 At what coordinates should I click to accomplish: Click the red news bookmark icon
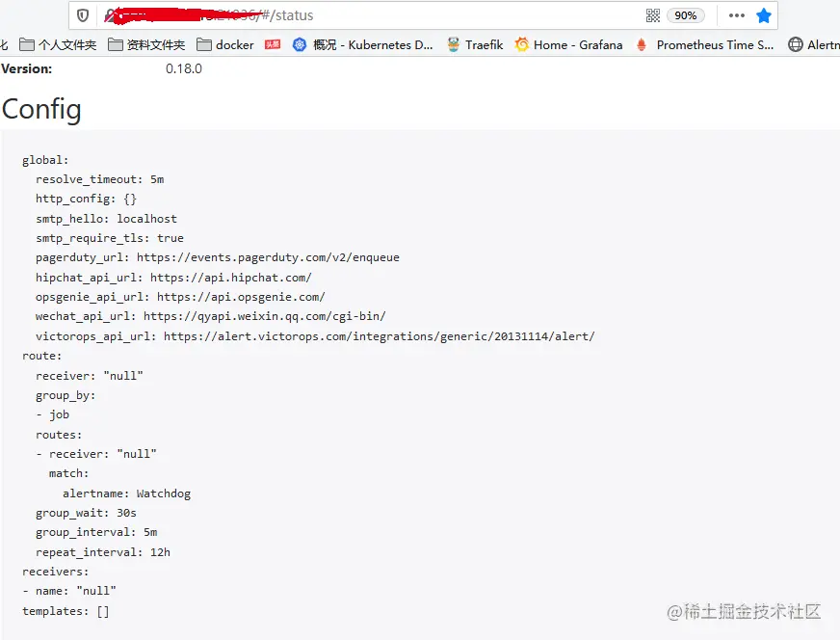tap(273, 44)
